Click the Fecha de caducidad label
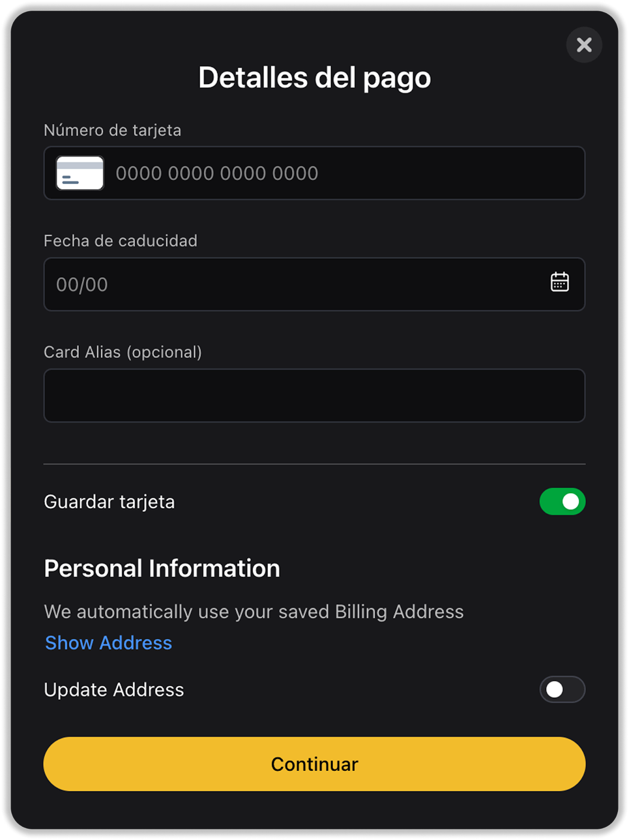The height and width of the screenshot is (840, 629). (121, 241)
